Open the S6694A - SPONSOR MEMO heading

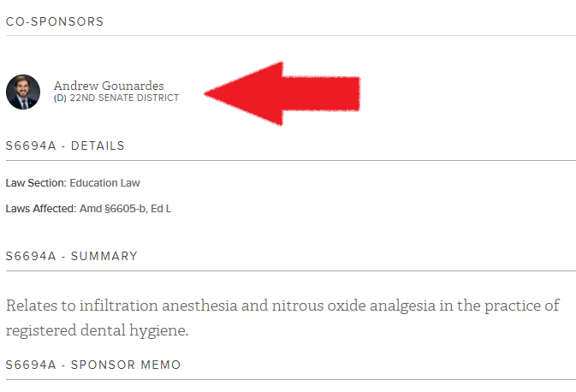coord(93,365)
